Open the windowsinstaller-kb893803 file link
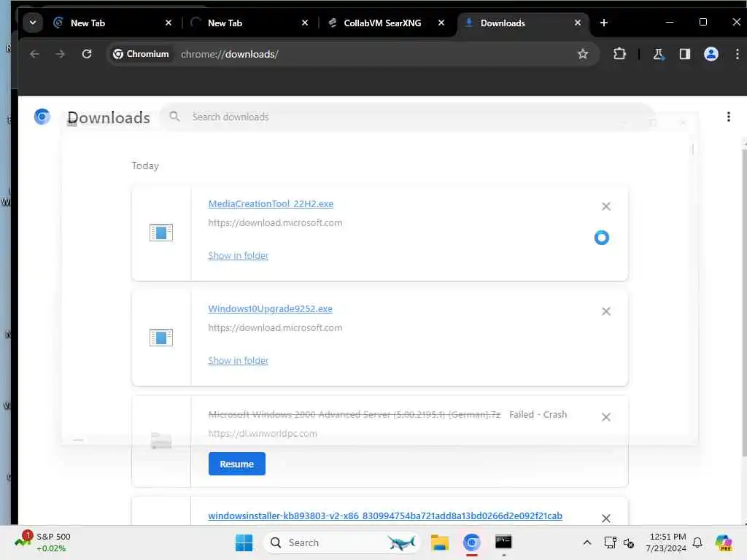747x560 pixels. pyautogui.click(x=385, y=516)
